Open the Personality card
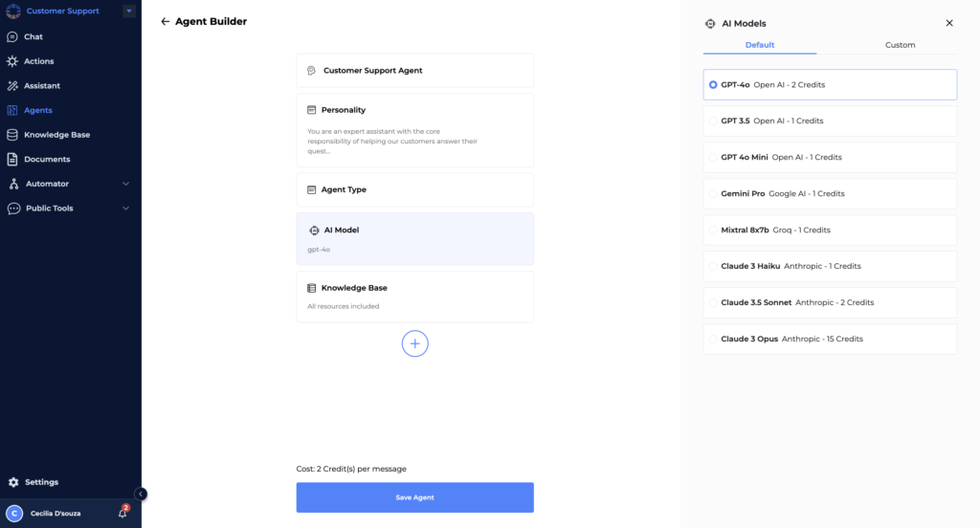This screenshot has height=528, width=980. [x=414, y=129]
